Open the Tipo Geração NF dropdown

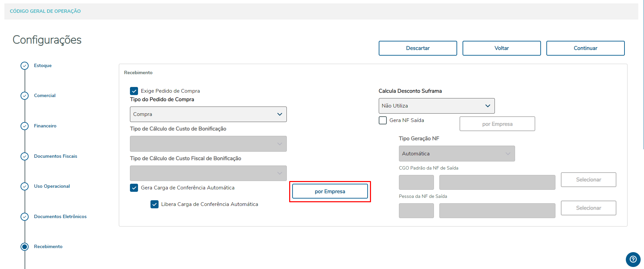click(456, 154)
